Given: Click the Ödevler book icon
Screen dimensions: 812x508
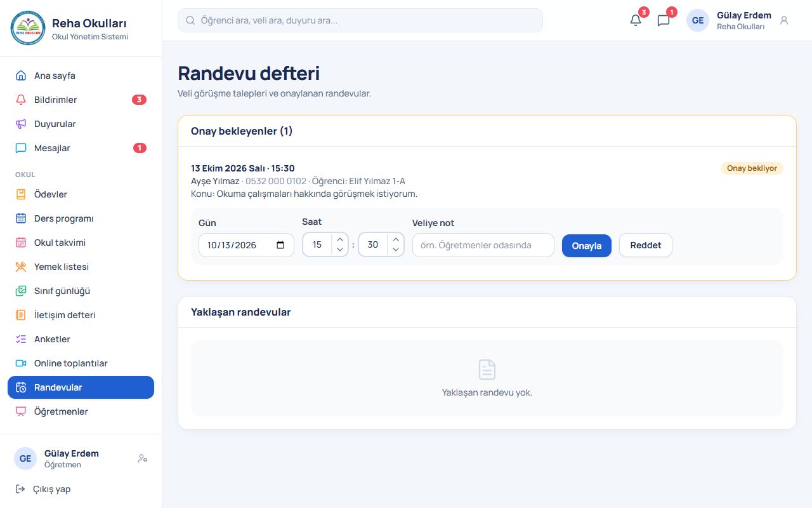Looking at the screenshot, I should (x=21, y=194).
